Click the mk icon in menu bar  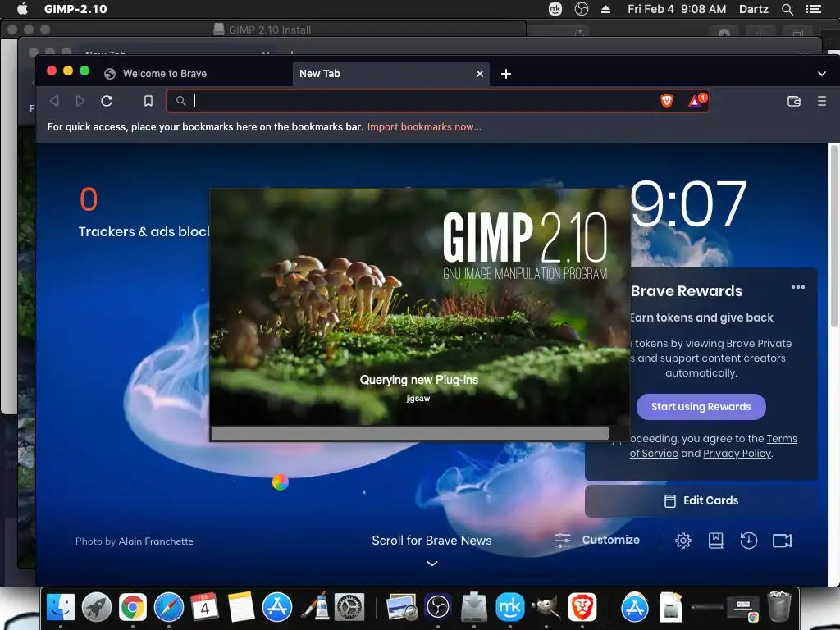tap(555, 8)
